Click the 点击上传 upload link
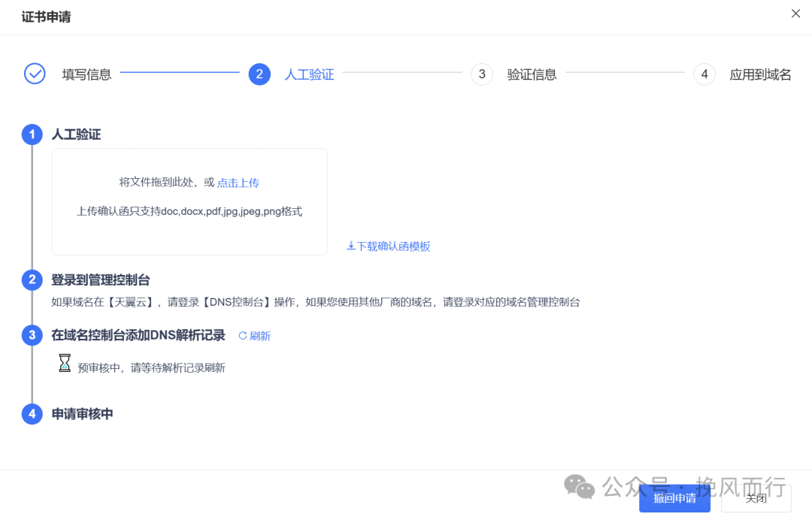 [238, 183]
